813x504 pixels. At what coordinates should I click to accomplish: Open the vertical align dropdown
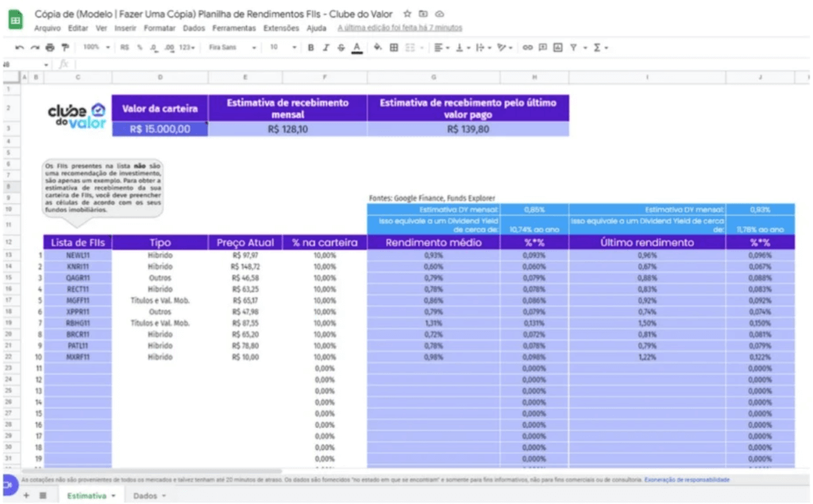click(463, 48)
